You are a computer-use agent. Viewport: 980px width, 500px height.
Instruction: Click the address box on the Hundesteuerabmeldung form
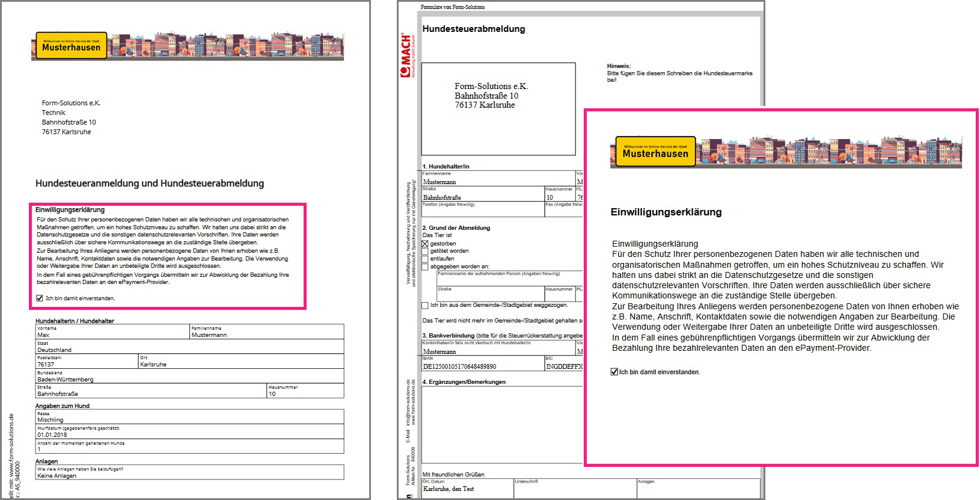click(498, 109)
